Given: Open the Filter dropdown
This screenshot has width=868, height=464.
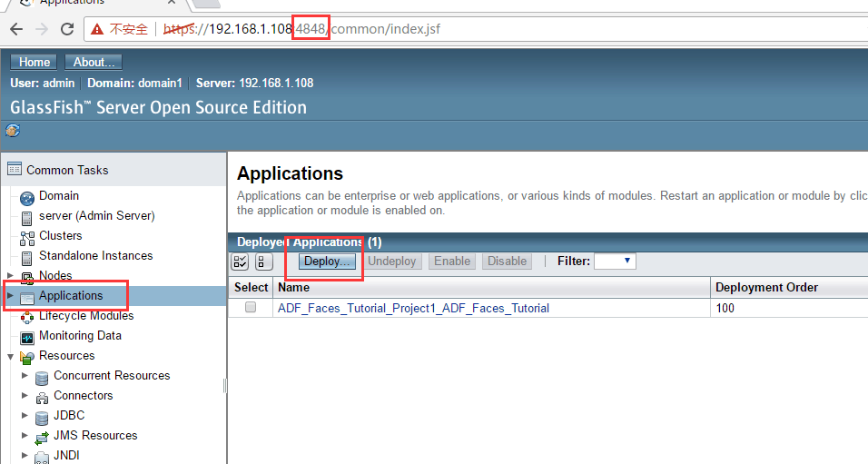Looking at the screenshot, I should 615,261.
